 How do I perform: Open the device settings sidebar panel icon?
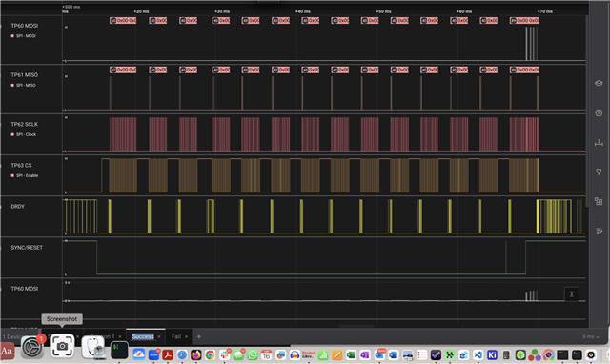click(599, 83)
